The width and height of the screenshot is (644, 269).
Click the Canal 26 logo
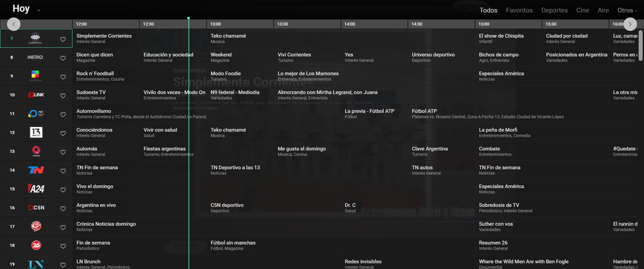35,245
